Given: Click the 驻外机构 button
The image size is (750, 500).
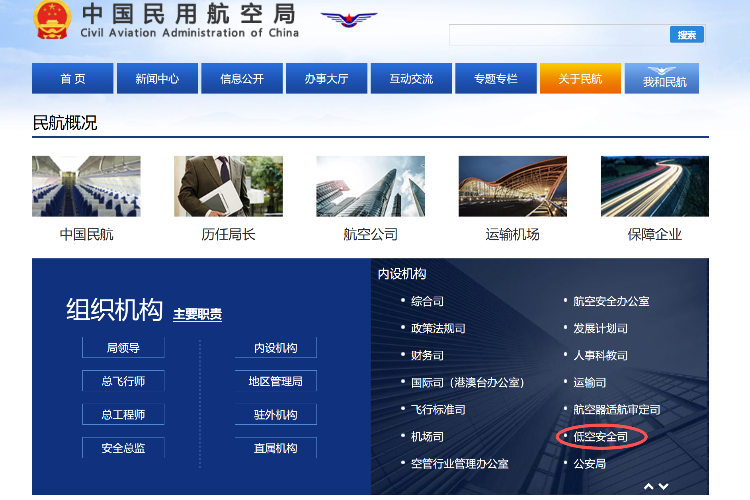Looking at the screenshot, I should (x=276, y=414).
